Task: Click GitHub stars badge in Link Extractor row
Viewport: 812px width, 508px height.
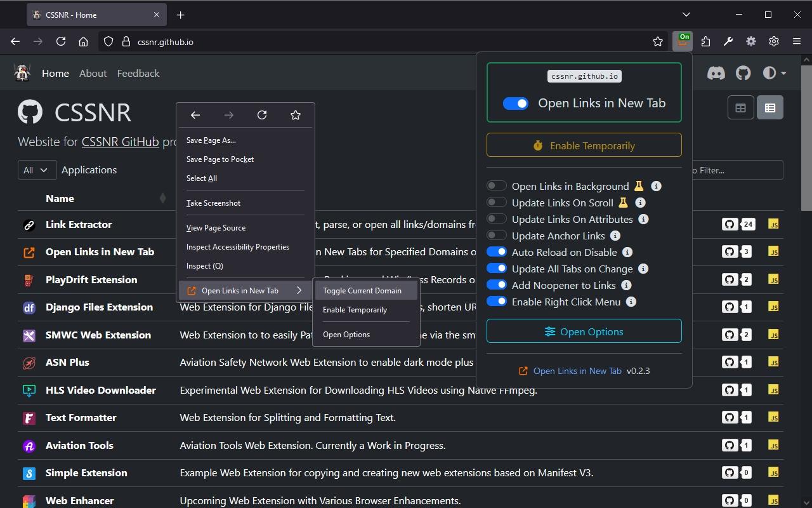Action: tap(737, 224)
